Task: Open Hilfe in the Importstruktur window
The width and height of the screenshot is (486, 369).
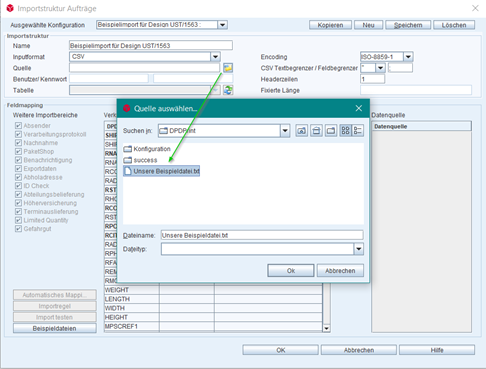Action: 437,350
